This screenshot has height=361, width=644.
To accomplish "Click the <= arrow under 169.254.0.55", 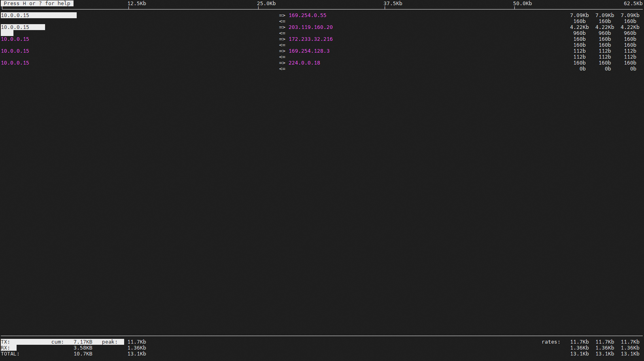I will click(x=282, y=21).
